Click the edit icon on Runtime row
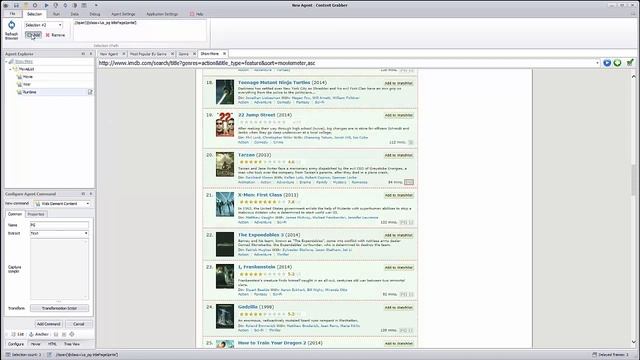Viewport: 640px width, 360px height. (x=90, y=92)
